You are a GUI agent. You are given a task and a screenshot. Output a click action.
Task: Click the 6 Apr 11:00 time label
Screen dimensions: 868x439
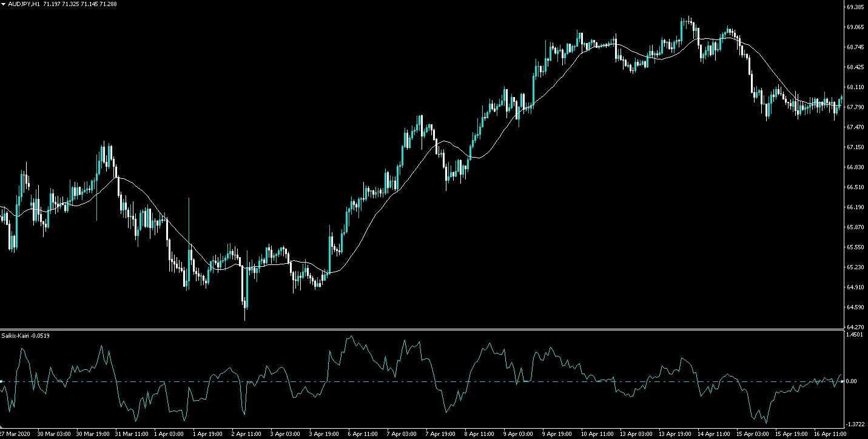tap(363, 434)
